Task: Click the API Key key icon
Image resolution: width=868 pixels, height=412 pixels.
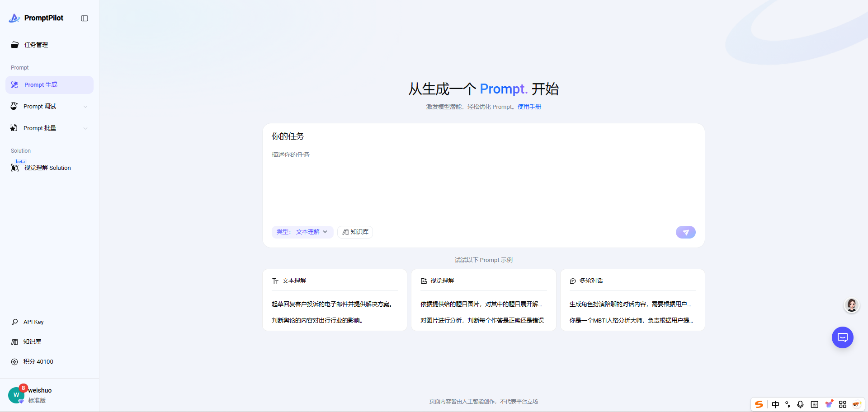Action: [x=14, y=322]
